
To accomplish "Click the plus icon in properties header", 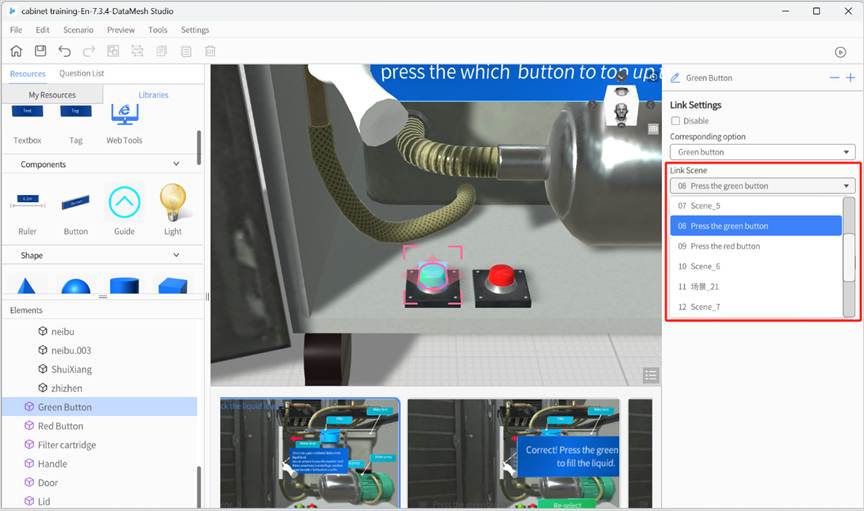I will (850, 78).
